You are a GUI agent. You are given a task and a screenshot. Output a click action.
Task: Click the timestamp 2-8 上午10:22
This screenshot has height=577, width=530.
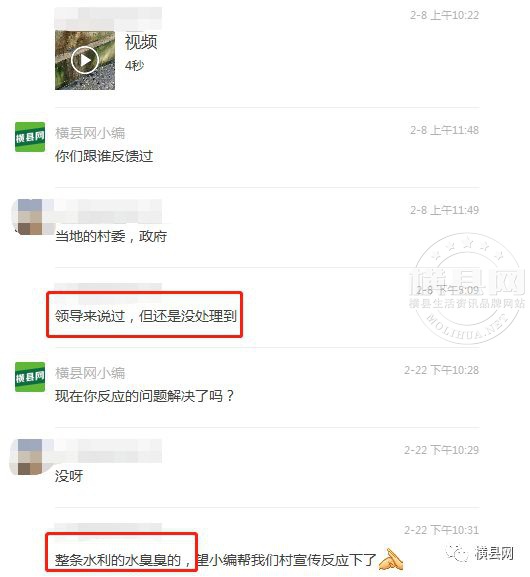pyautogui.click(x=445, y=15)
